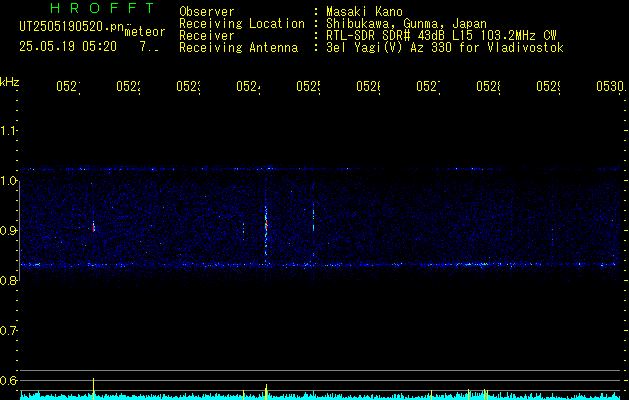The width and height of the screenshot is (629, 400).
Task: Click the 0.6 kHz axis tick label
Action: point(8,380)
